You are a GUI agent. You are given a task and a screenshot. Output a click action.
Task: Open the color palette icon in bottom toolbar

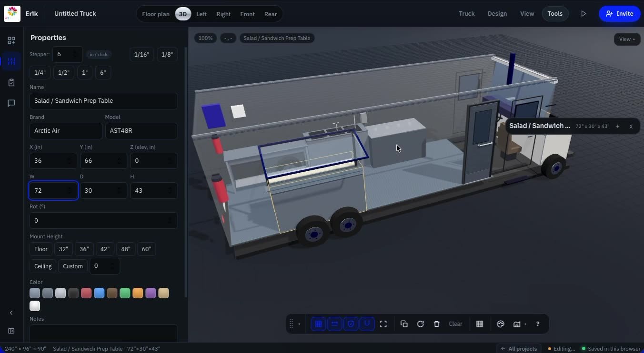pyautogui.click(x=500, y=324)
